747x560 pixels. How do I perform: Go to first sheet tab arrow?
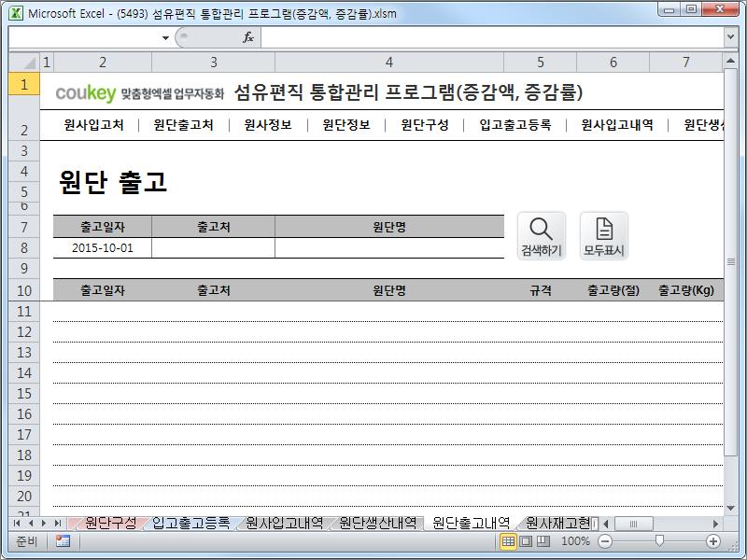17,524
